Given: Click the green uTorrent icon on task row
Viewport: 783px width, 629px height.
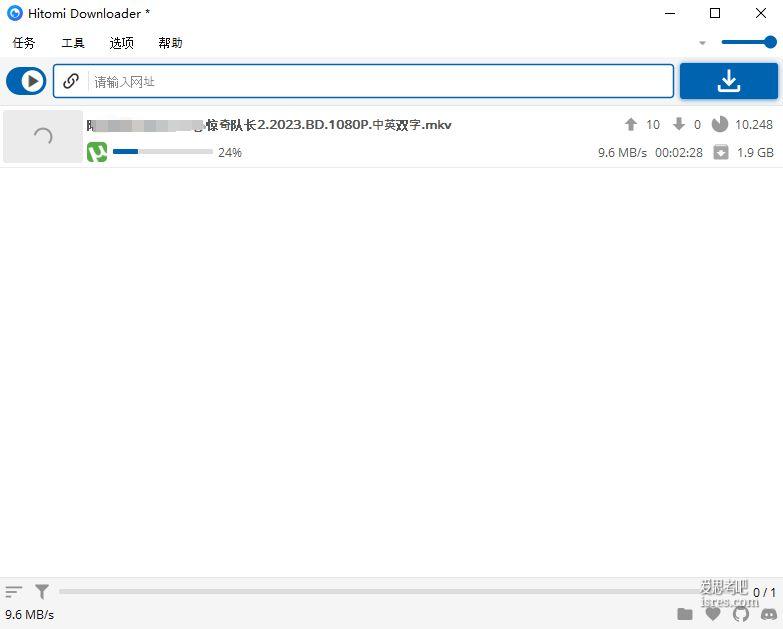Looking at the screenshot, I should pos(97,152).
